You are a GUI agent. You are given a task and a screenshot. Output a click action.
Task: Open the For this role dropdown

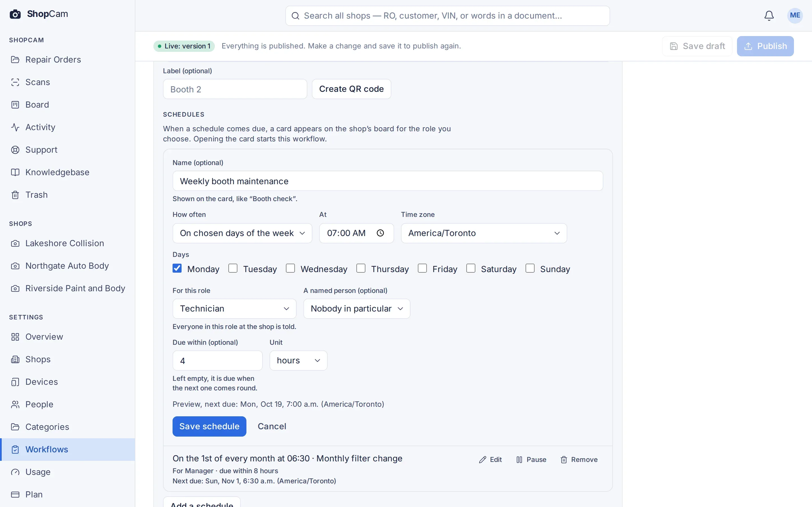click(234, 308)
